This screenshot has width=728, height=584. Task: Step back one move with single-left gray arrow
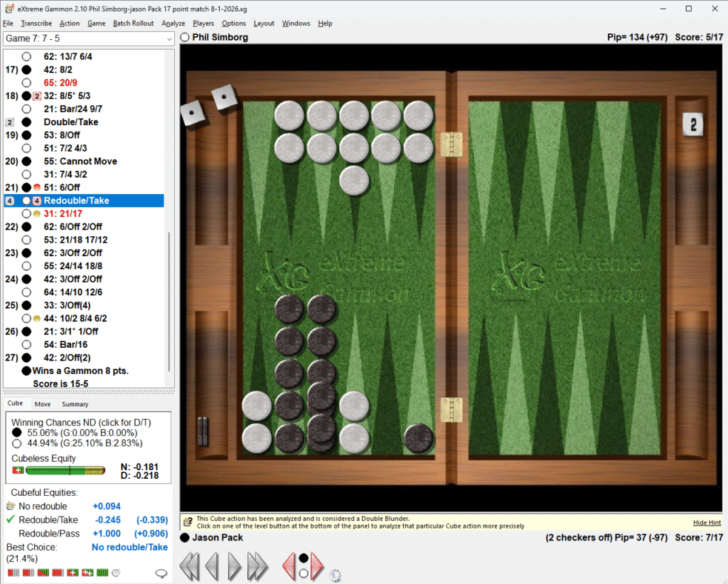click(x=212, y=566)
